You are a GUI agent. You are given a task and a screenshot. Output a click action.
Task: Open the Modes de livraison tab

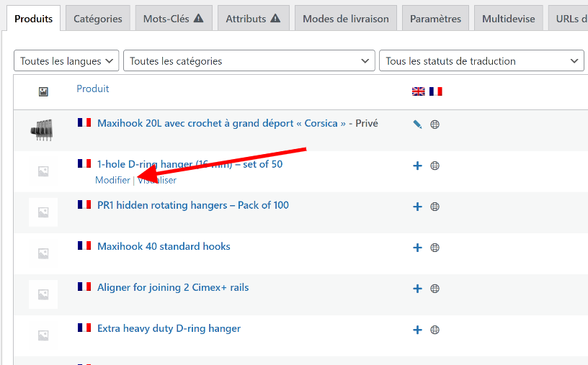click(346, 19)
